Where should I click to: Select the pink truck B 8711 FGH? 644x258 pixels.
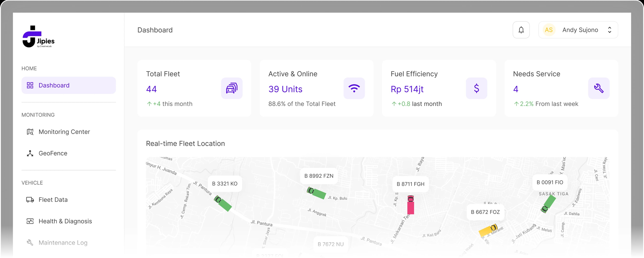(411, 205)
